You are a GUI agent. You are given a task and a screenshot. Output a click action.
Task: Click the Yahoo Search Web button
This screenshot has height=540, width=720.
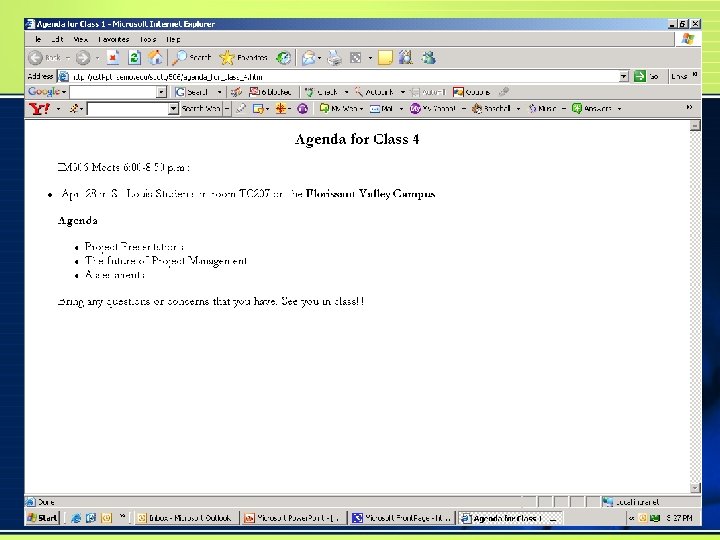pos(201,109)
